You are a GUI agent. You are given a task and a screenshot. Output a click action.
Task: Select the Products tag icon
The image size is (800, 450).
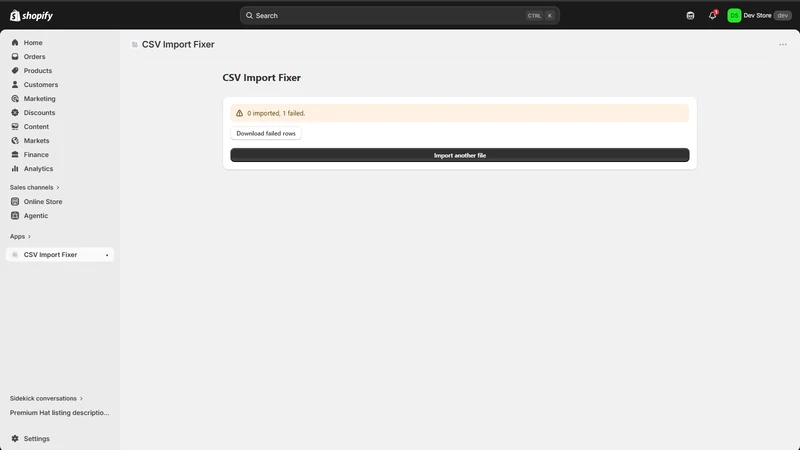click(15, 70)
